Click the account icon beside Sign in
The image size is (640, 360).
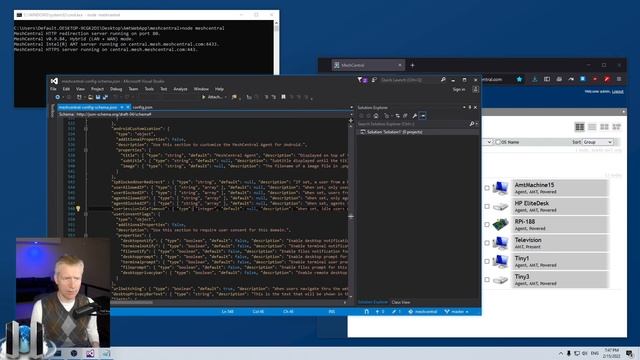476,89
